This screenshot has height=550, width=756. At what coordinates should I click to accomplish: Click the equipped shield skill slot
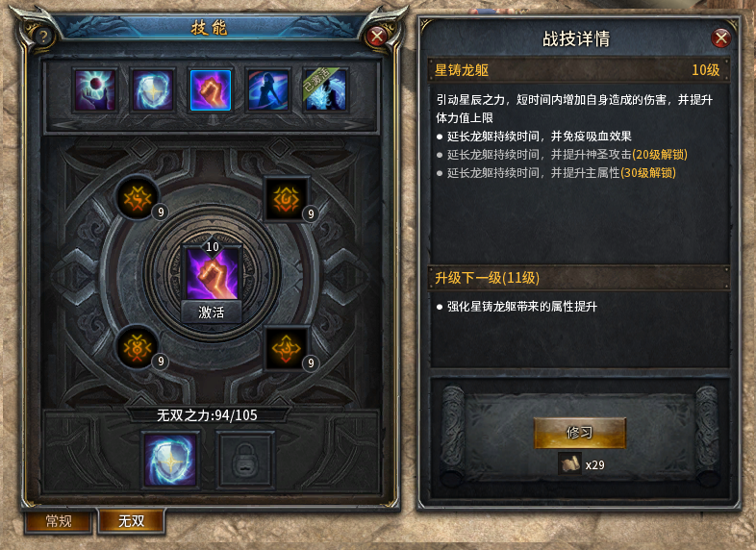click(x=170, y=460)
